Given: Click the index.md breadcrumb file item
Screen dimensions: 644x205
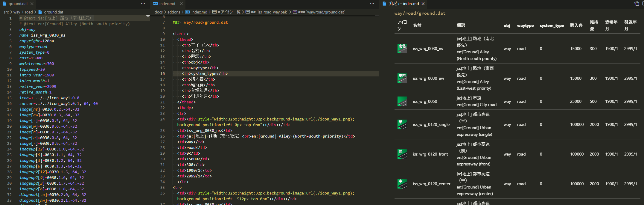Looking at the screenshot, I should click(x=196, y=12).
